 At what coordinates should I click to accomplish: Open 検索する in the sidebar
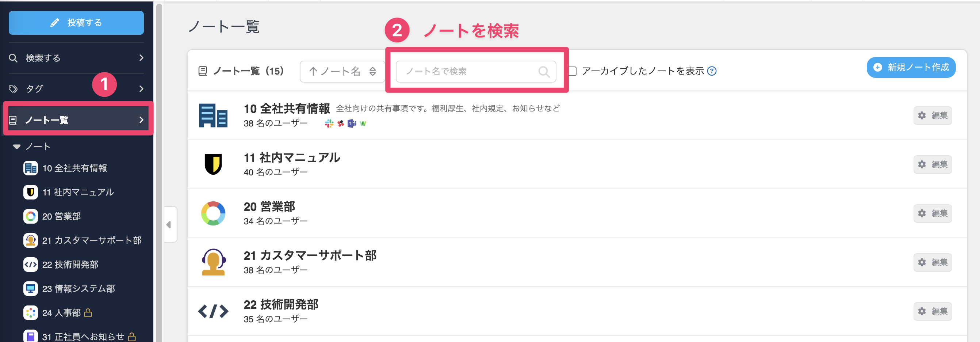[76, 58]
